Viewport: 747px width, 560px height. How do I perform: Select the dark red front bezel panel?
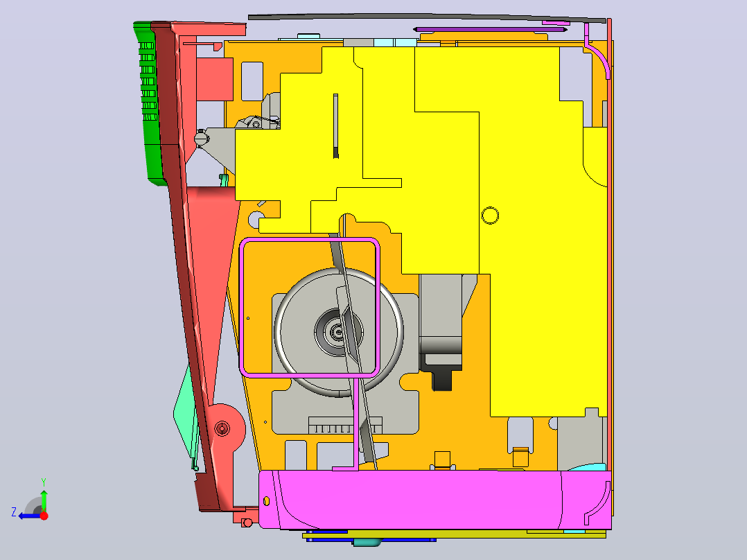click(x=184, y=267)
